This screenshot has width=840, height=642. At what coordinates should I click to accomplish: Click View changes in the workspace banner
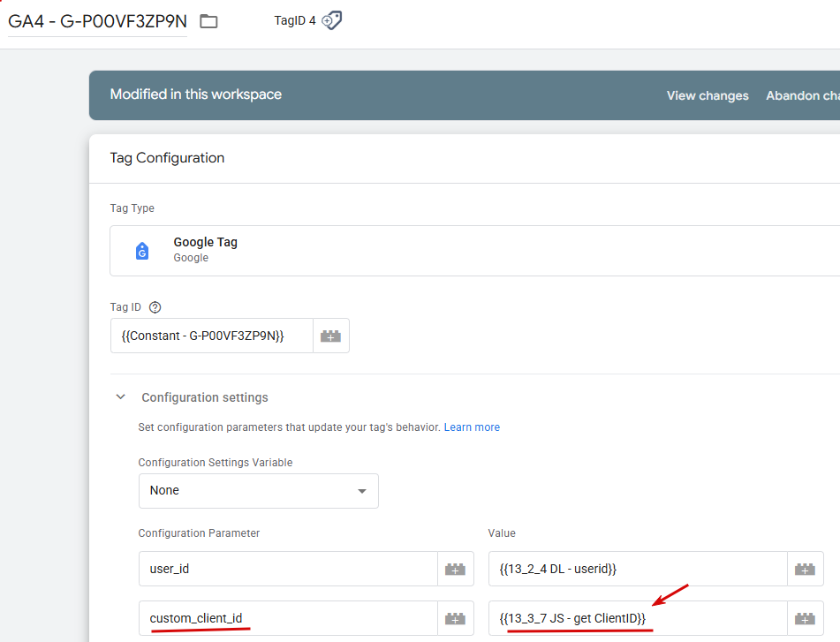[708, 95]
